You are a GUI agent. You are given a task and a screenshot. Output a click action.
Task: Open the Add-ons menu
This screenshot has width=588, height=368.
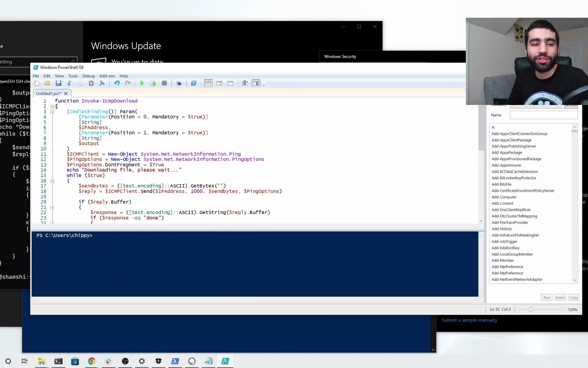(107, 76)
